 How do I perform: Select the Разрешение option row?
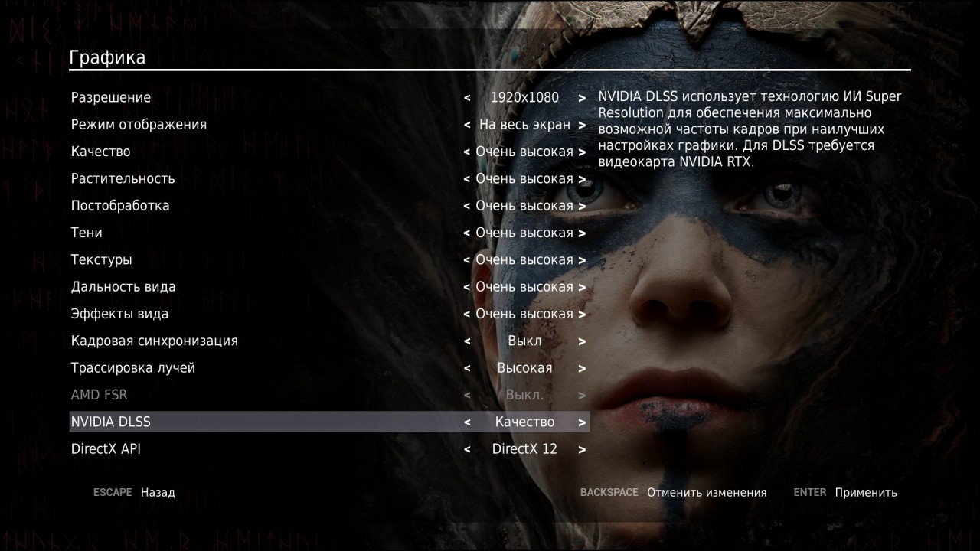pos(329,98)
